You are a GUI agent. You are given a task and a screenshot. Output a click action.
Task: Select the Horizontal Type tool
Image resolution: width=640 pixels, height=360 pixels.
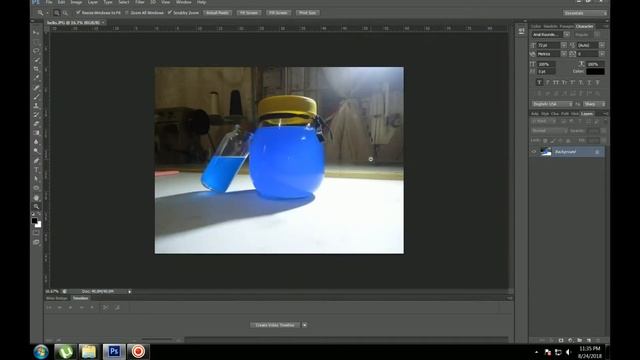click(x=36, y=170)
